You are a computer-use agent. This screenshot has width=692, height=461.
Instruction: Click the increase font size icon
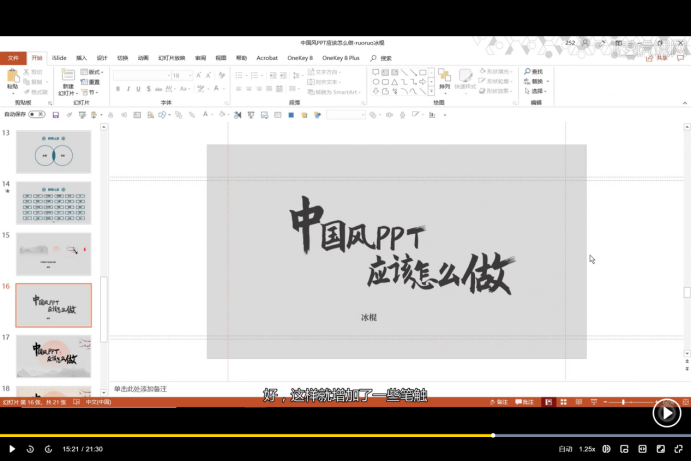click(199, 75)
